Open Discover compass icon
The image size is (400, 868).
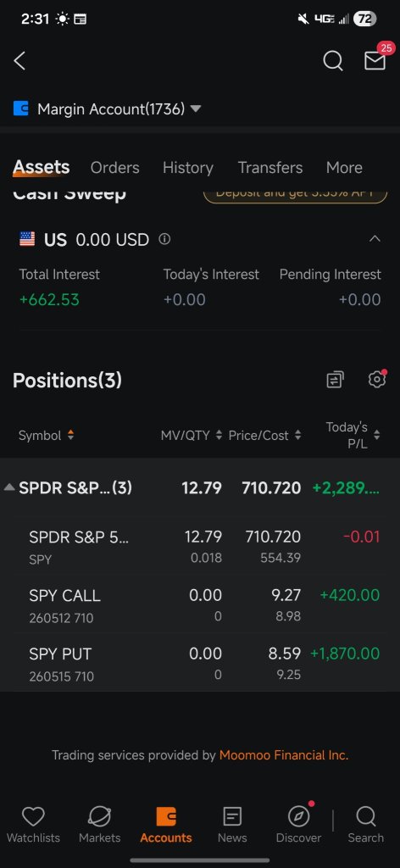[x=299, y=825]
